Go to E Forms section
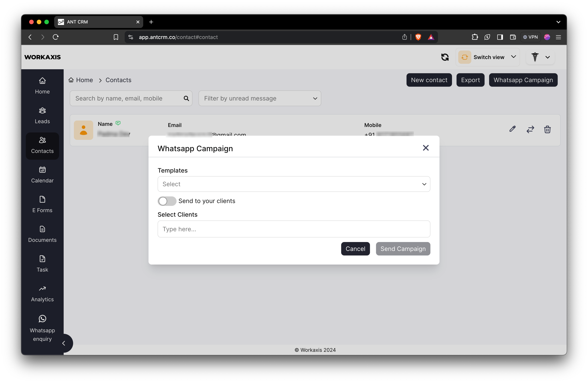 [x=42, y=204]
